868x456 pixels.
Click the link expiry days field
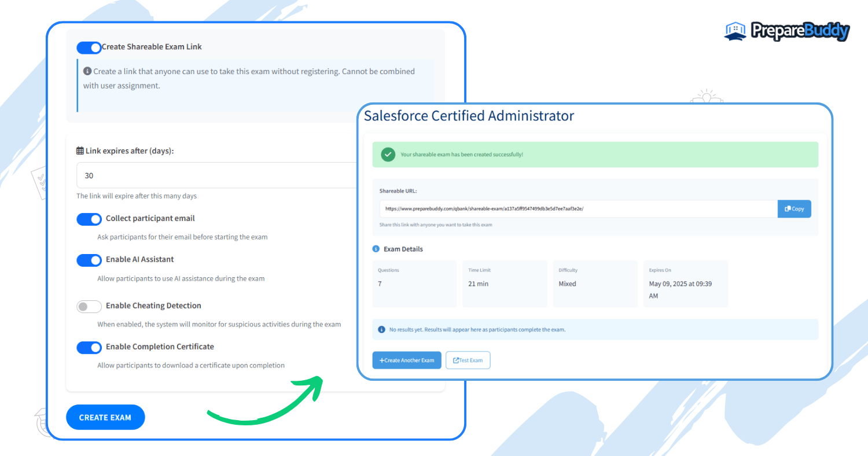click(x=217, y=175)
